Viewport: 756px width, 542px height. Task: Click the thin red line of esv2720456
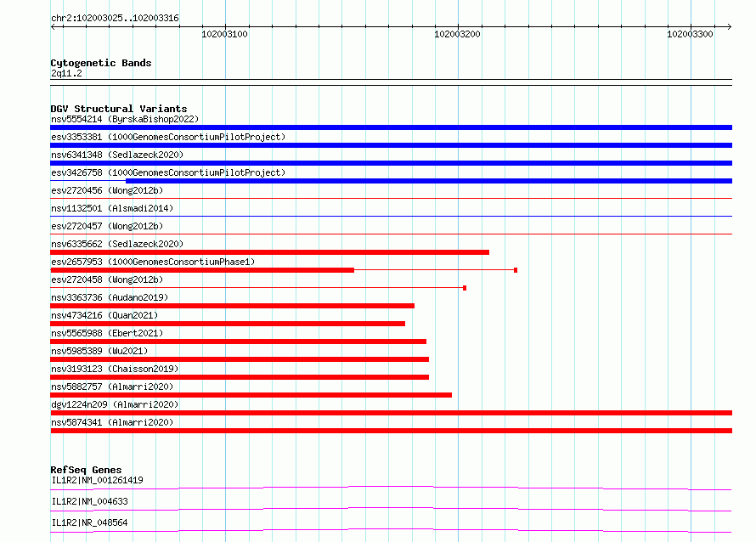click(391, 198)
